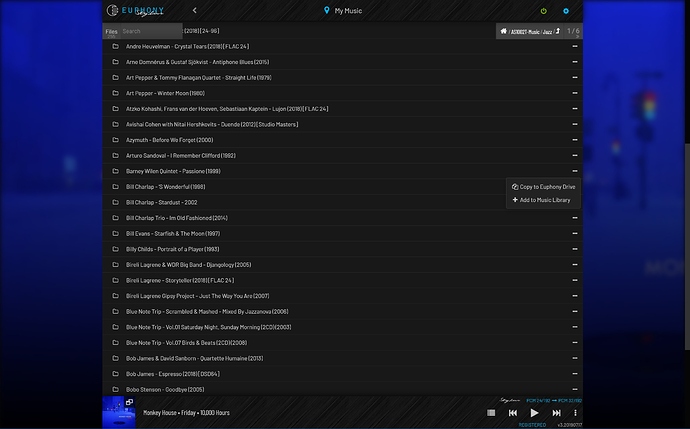Select the Files tab label

tap(111, 31)
